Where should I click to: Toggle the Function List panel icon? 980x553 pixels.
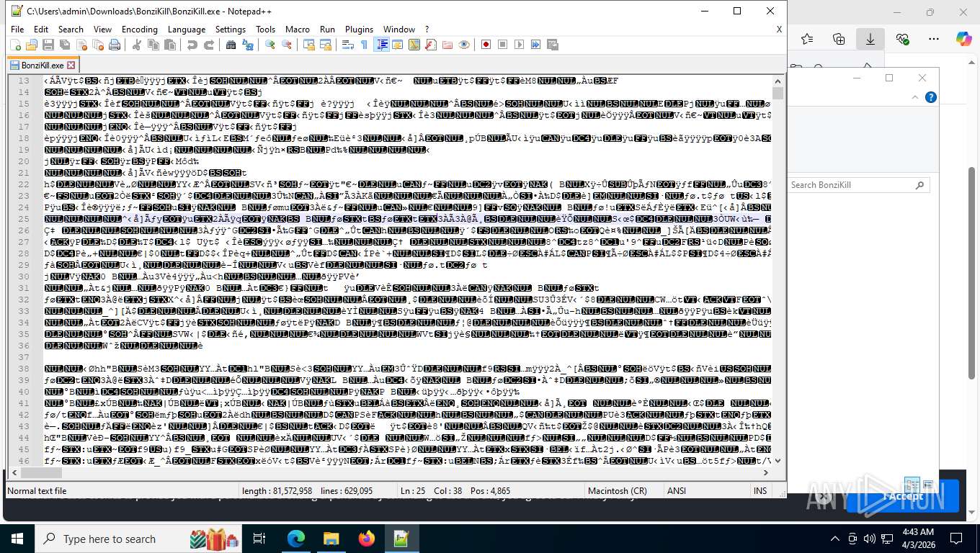[x=431, y=45]
